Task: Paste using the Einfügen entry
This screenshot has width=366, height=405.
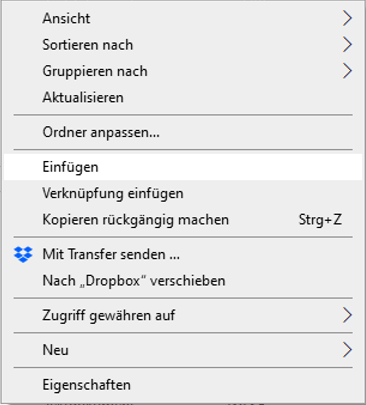Action: coord(183,167)
